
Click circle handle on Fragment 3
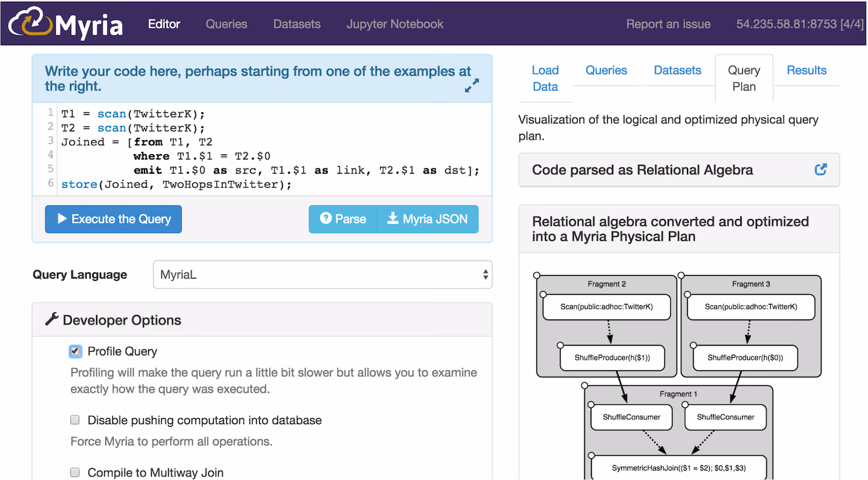[681, 275]
